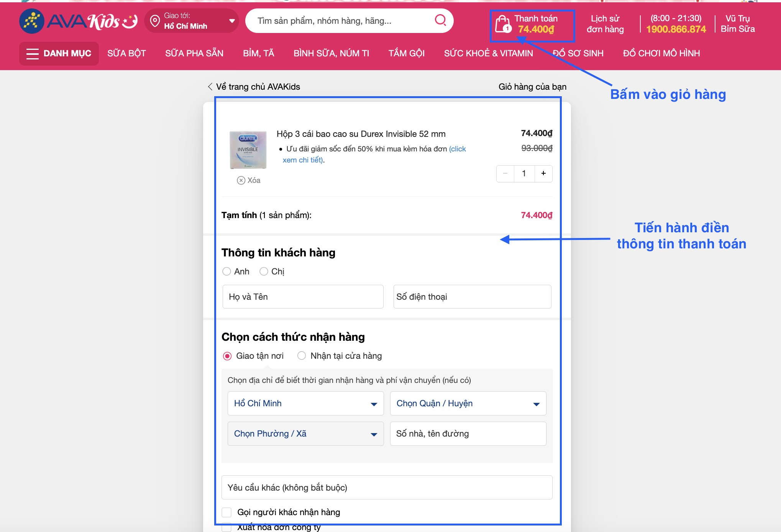781x532 pixels.
Task: Open the SỮA BỘT menu
Action: click(126, 54)
